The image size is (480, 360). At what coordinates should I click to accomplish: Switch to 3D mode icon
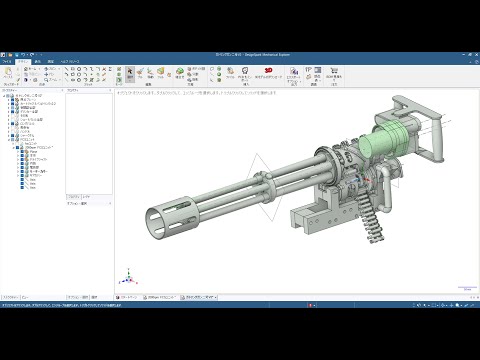pos(119,80)
